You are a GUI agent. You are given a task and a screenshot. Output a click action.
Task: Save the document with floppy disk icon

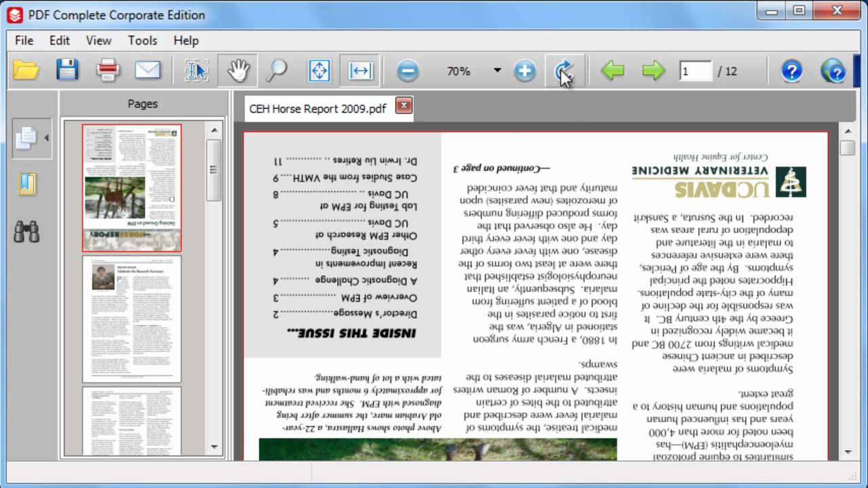tap(66, 70)
